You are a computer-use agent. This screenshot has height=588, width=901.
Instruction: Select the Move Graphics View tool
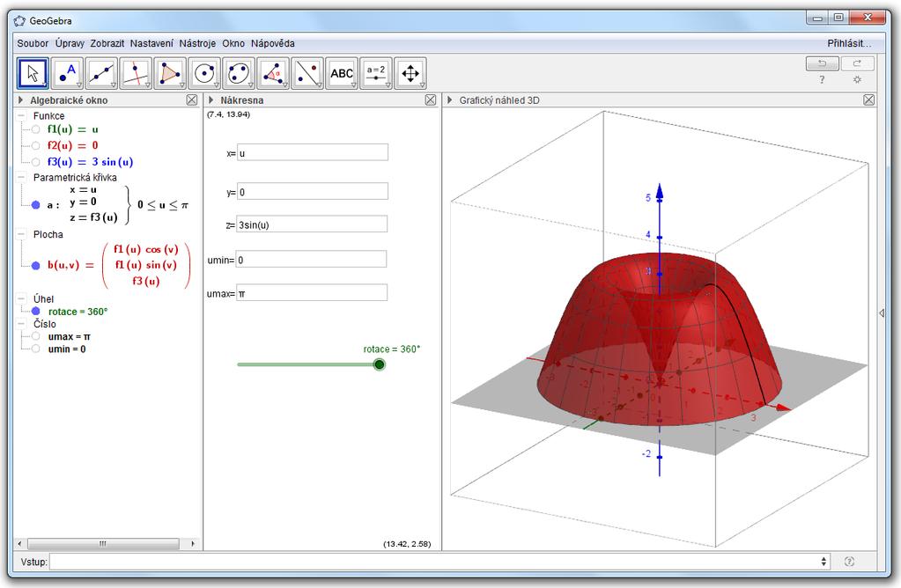pos(410,74)
